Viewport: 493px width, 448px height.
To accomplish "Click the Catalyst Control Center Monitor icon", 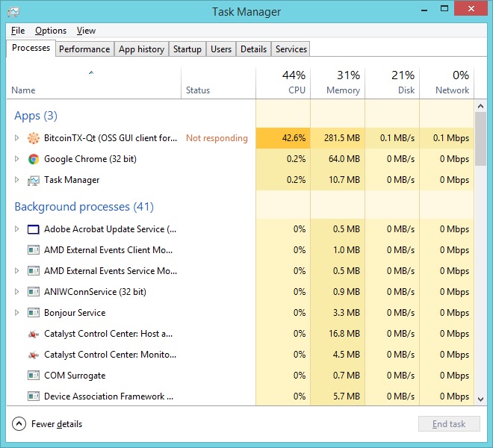I will point(34,355).
